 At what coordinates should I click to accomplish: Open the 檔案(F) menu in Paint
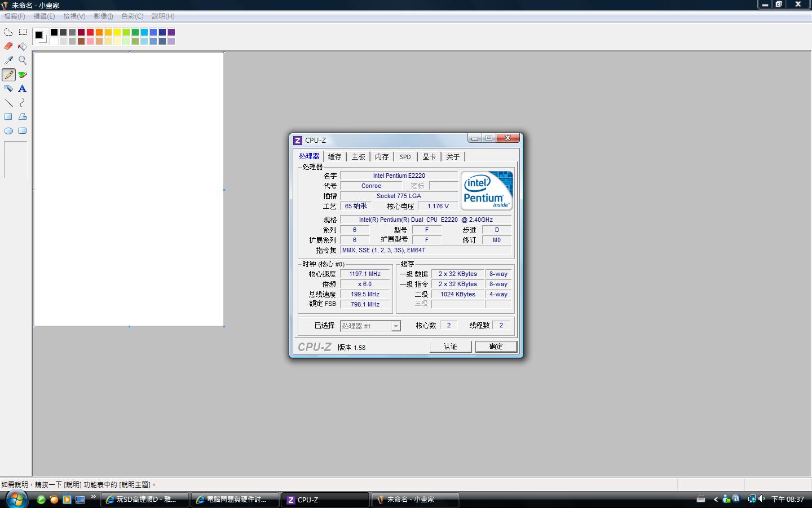[x=15, y=16]
